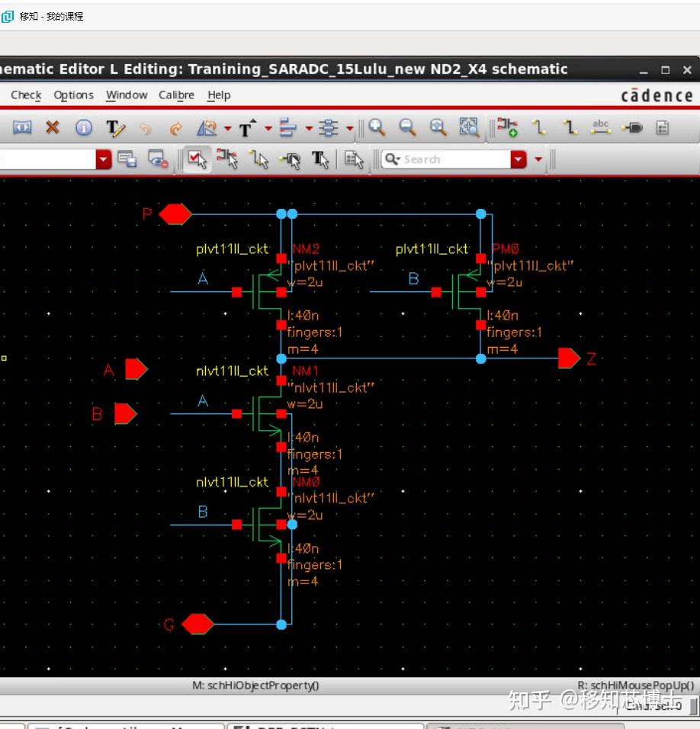Click the status text "M: schHiObjectProperty()"
The image size is (700, 729).
(255, 686)
